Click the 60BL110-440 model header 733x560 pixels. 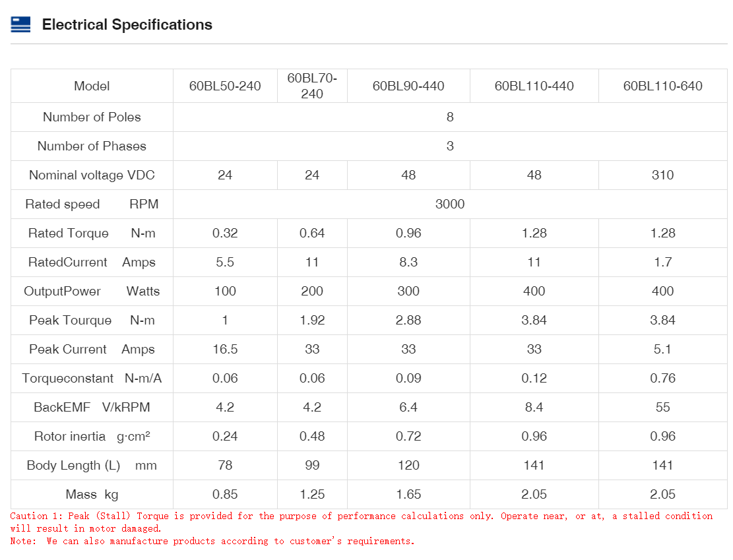534,86
